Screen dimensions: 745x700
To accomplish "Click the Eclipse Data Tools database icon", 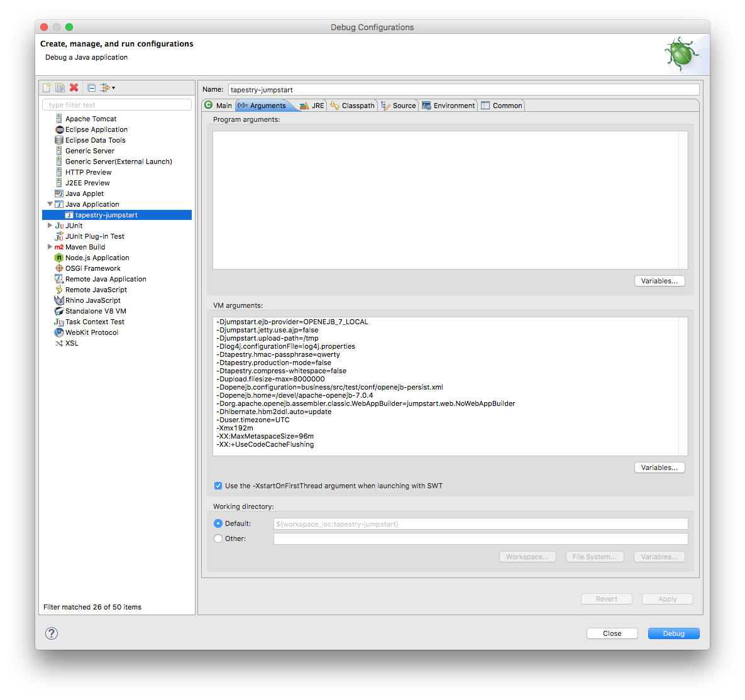I will pos(59,140).
